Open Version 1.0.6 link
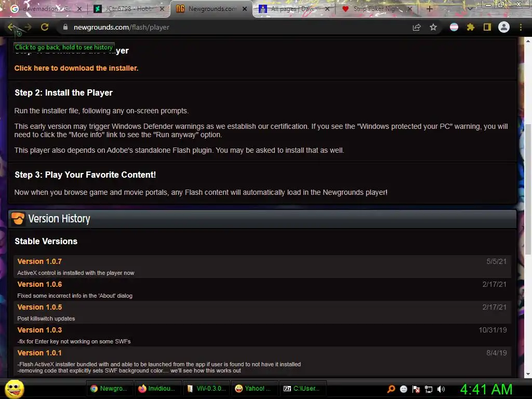This screenshot has width=532, height=399. pyautogui.click(x=39, y=284)
